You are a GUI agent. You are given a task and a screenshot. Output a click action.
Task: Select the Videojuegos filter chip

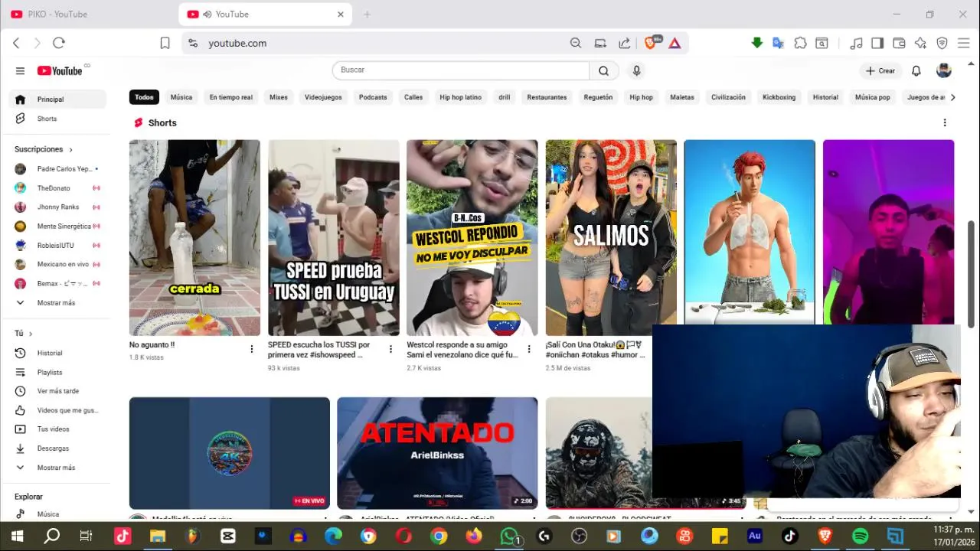click(323, 97)
